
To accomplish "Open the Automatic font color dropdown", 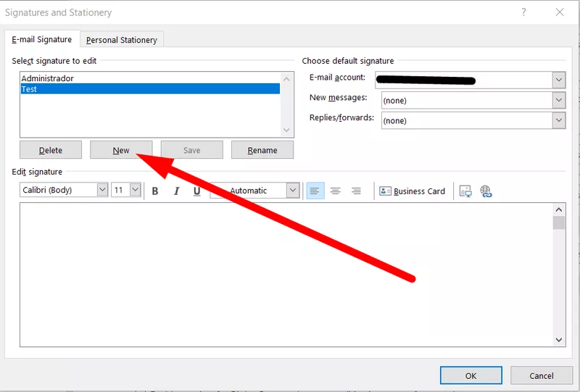I will point(293,191).
